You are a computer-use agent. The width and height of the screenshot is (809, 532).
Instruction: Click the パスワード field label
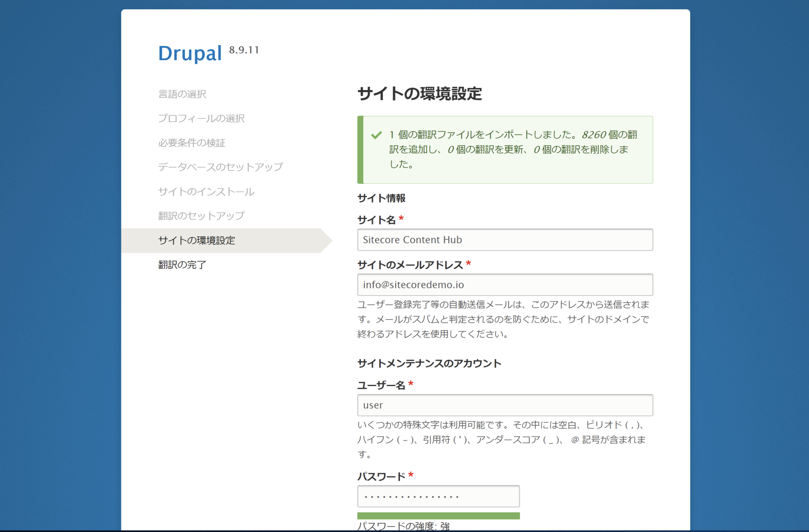coord(382,477)
